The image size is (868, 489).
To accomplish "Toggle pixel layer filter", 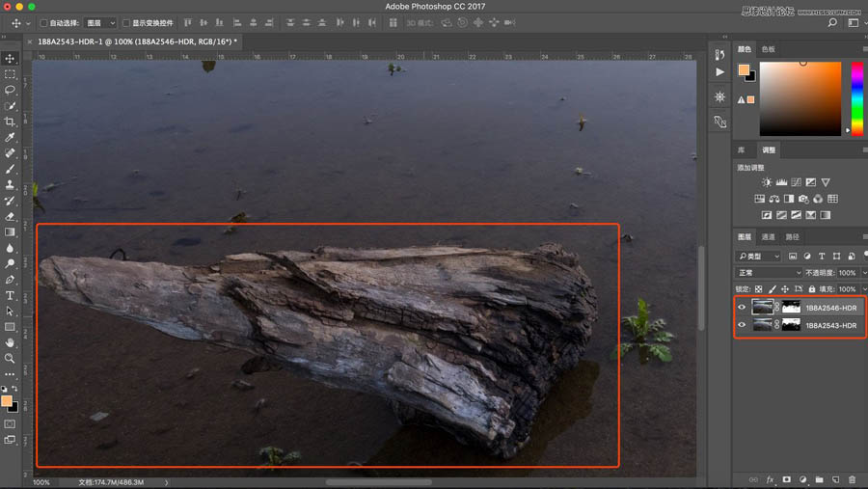I will coord(793,256).
